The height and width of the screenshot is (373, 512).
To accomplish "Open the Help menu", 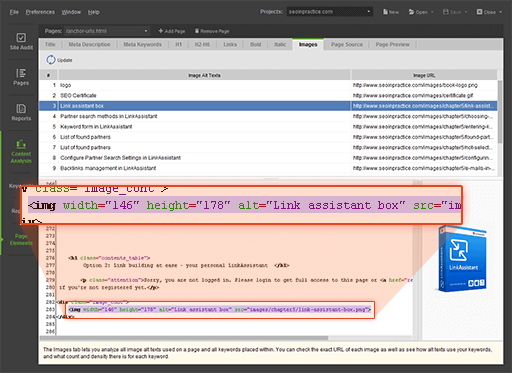I will coord(94,12).
